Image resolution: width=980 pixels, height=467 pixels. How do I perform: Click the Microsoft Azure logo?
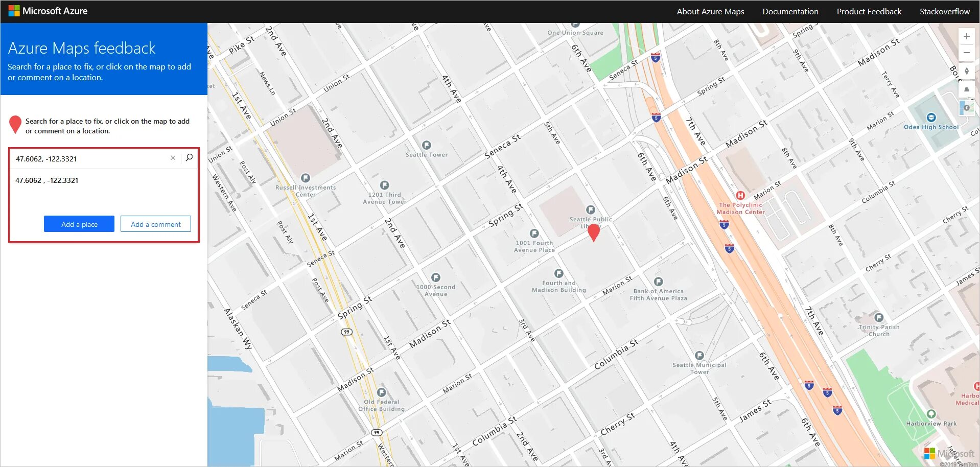coord(48,11)
